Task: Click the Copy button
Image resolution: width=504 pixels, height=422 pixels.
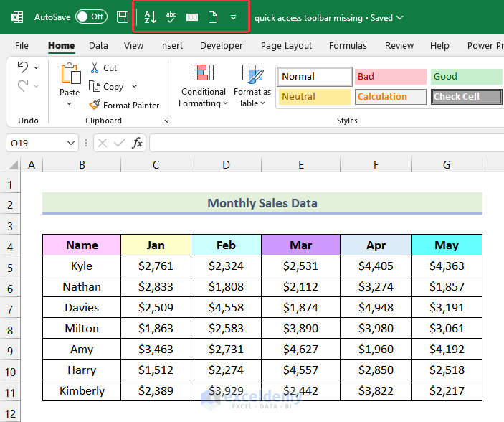Action: tap(106, 87)
